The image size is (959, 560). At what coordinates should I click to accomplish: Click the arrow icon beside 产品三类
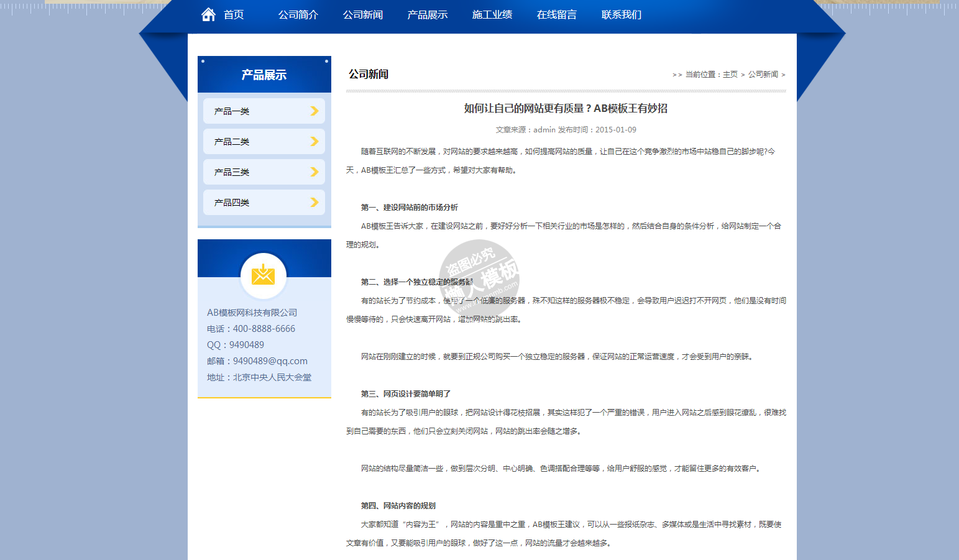314,172
